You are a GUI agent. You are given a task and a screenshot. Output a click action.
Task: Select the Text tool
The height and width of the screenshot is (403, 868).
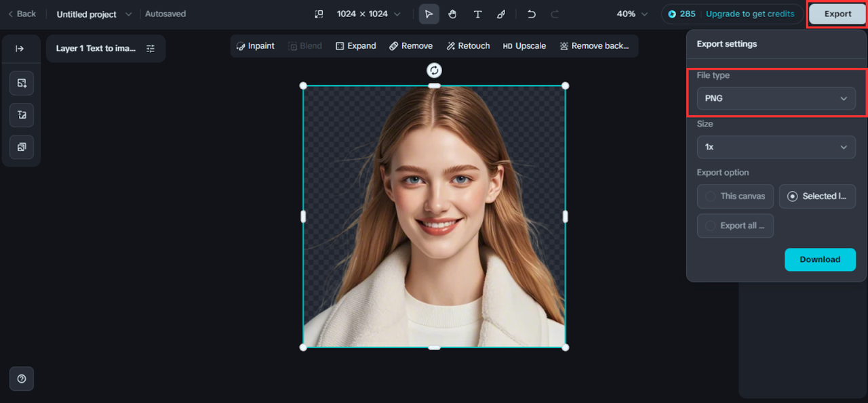click(x=477, y=14)
